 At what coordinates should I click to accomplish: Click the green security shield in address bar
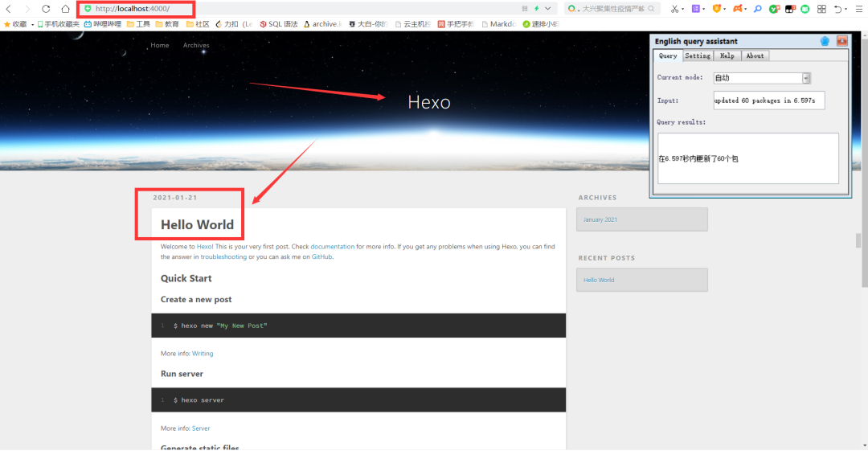[88, 9]
